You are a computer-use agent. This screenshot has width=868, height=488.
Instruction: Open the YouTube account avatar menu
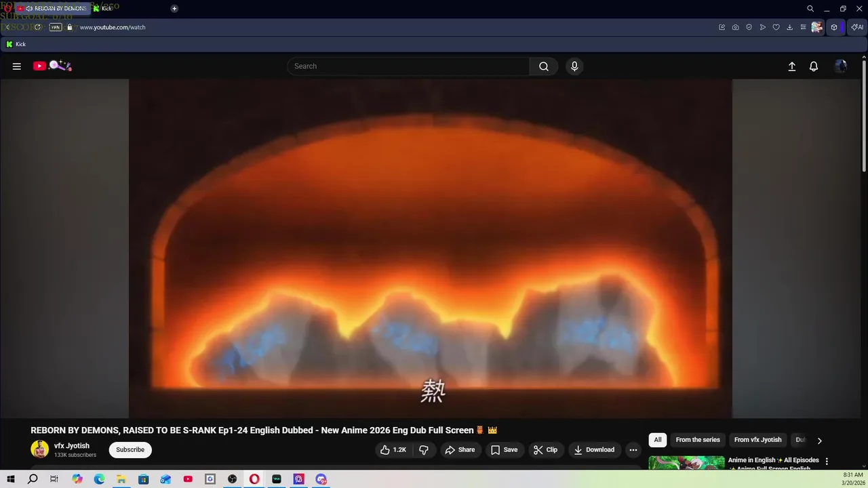(841, 66)
